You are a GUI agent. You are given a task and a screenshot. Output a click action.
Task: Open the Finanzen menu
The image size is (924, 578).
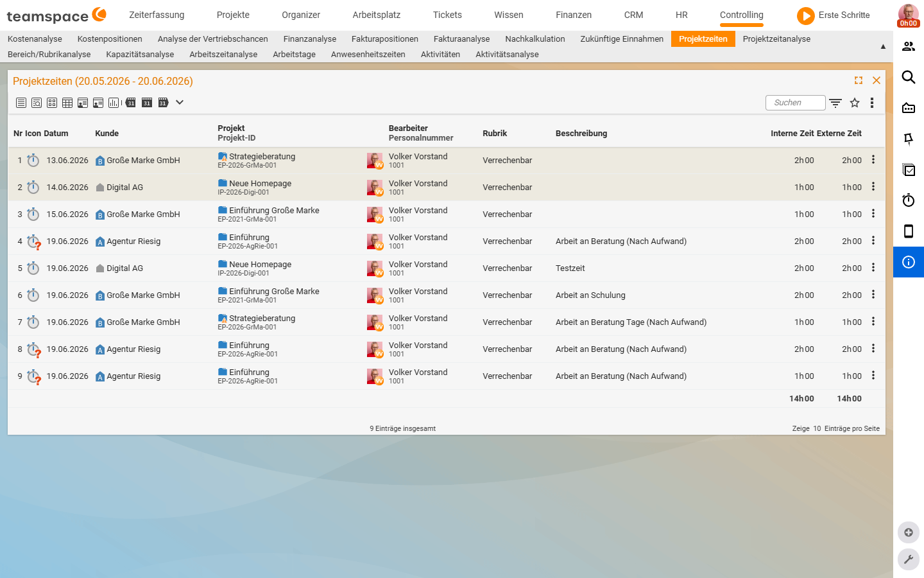pyautogui.click(x=574, y=15)
